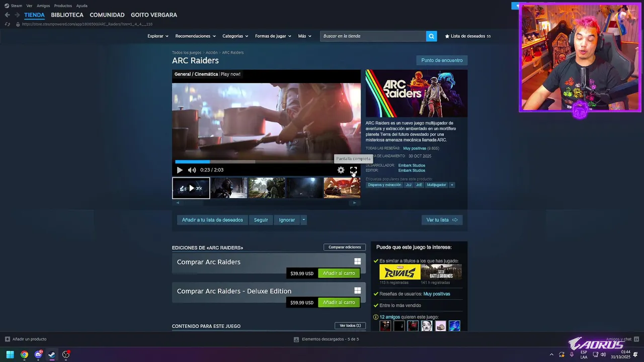Switch to the COMUNIDAD tab
Image resolution: width=644 pixels, height=362 pixels.
[107, 15]
